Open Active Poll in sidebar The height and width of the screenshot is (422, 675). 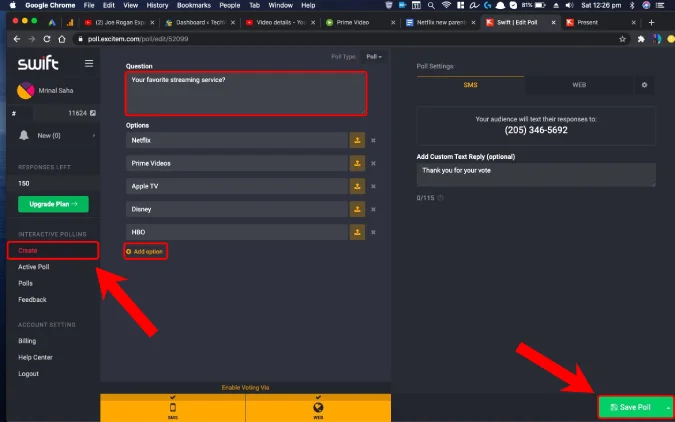pos(34,267)
